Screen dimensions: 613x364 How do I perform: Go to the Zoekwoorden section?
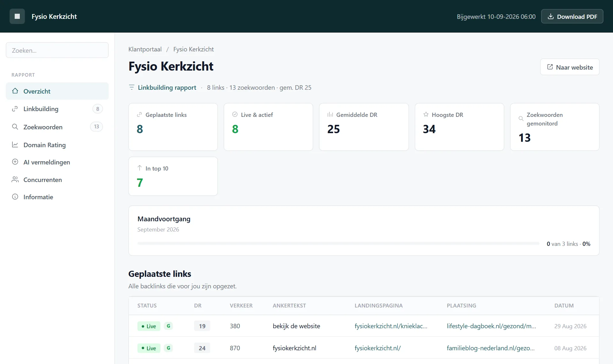click(x=57, y=127)
